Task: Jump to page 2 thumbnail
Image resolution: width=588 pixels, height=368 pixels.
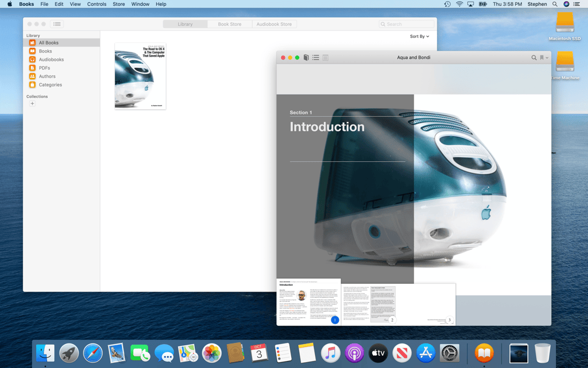Action: (369, 304)
